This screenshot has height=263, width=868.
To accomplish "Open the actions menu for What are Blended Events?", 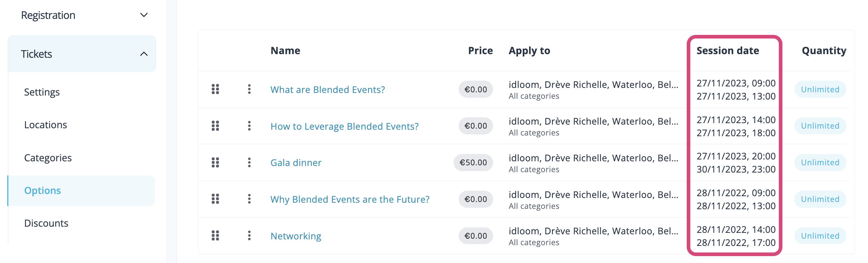I will point(250,89).
